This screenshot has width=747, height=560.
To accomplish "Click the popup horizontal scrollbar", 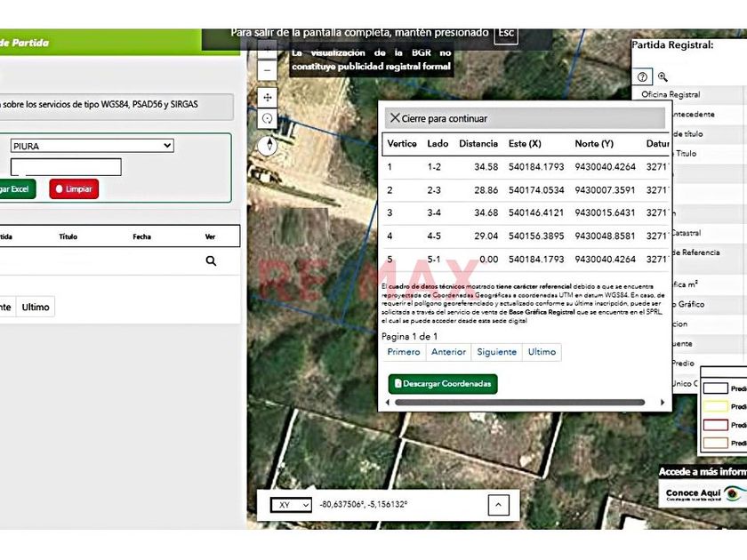I will point(518,403).
